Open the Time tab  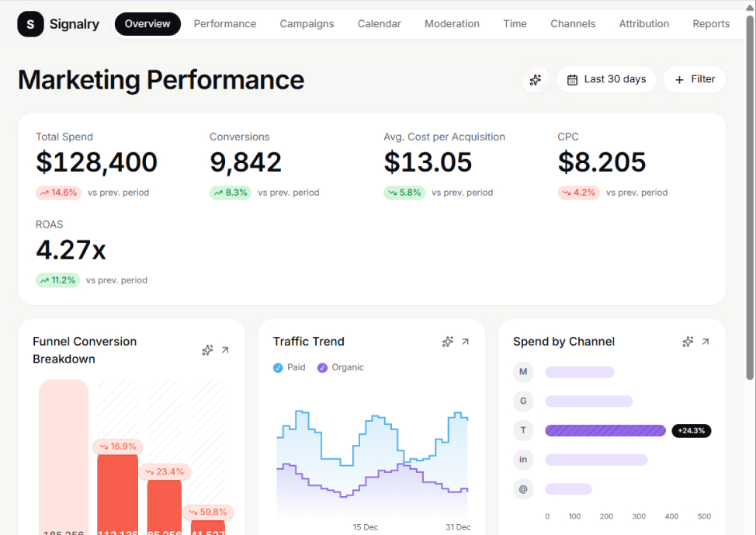pyautogui.click(x=515, y=24)
